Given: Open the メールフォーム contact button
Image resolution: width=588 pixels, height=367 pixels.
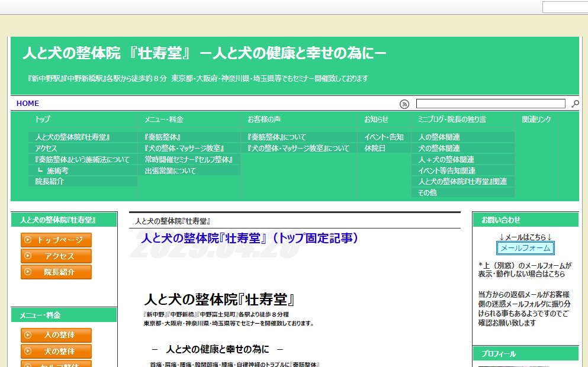Looking at the screenshot, I should point(525,248).
